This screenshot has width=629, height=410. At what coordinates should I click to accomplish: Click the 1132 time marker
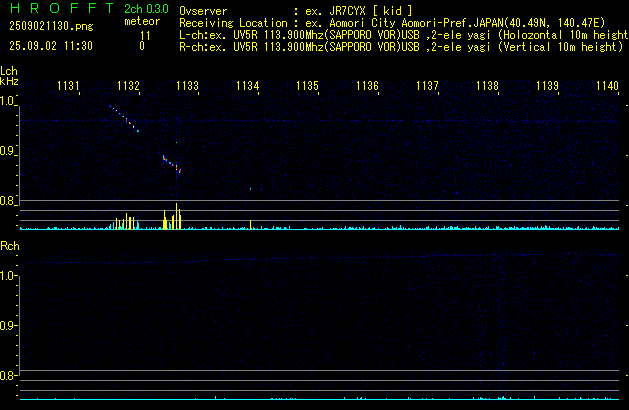pos(128,86)
